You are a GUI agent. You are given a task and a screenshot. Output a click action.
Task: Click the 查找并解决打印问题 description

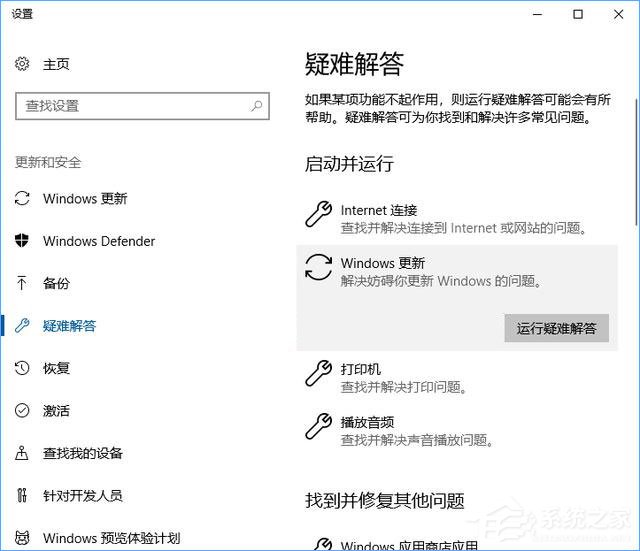point(403,387)
